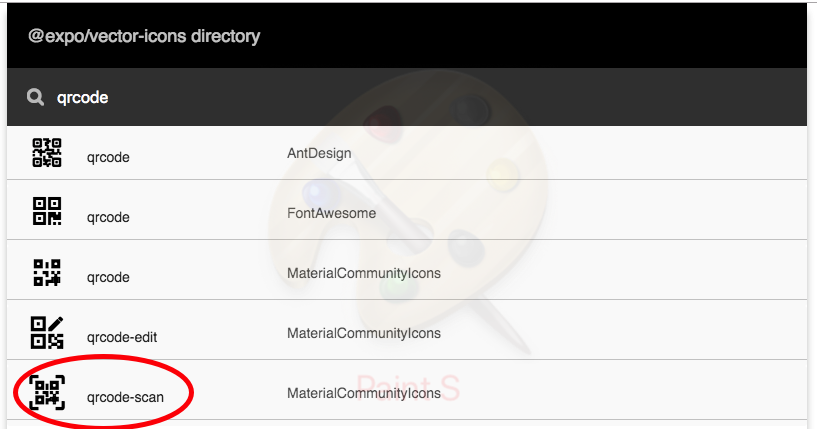The width and height of the screenshot is (817, 429).
Task: Click MaterialCommunityIcons label in the qrcode-scan row
Action: point(364,394)
